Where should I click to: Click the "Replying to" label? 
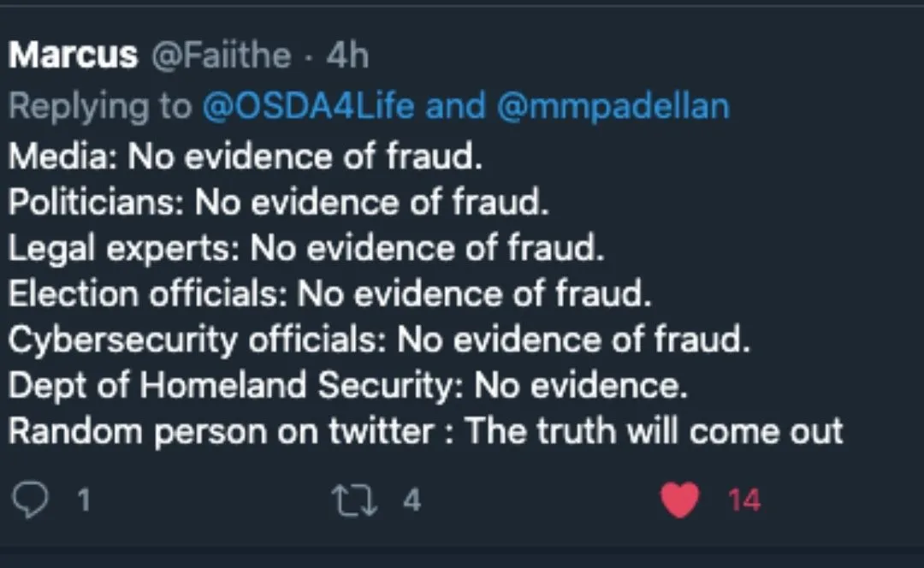point(100,108)
